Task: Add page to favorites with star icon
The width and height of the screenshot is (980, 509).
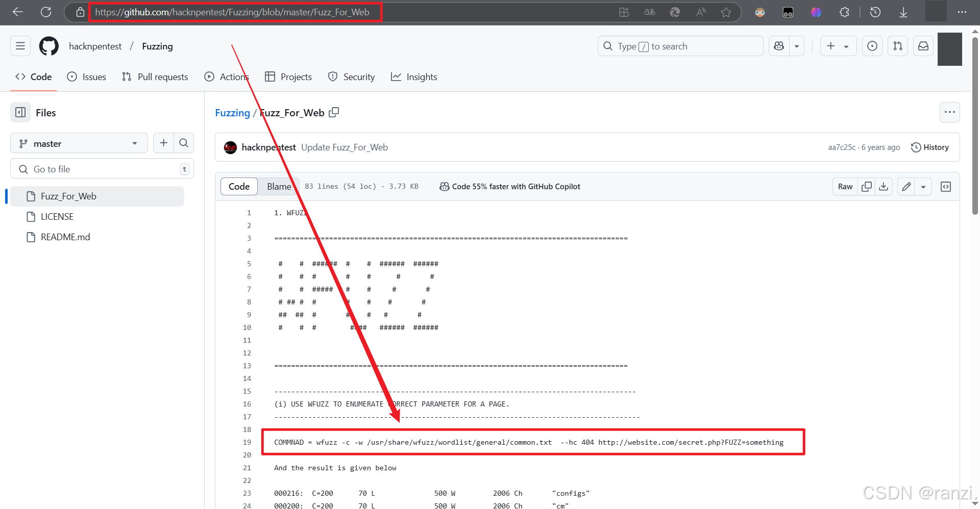Action: pos(726,12)
